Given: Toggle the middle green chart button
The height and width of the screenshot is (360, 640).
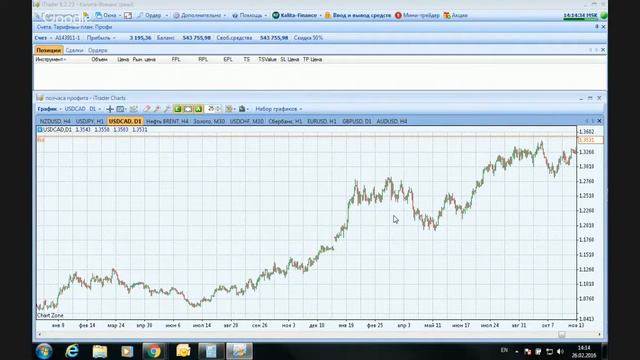Looking at the screenshot, I should point(188,109).
